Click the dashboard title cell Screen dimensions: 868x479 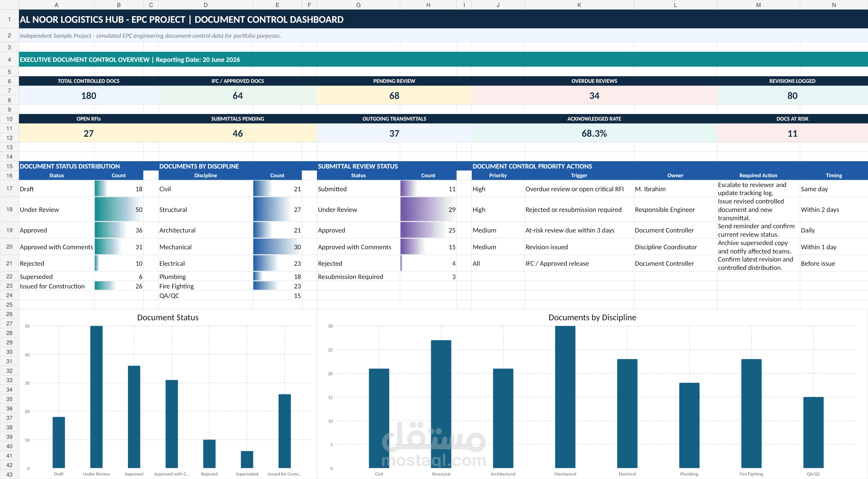[443, 19]
